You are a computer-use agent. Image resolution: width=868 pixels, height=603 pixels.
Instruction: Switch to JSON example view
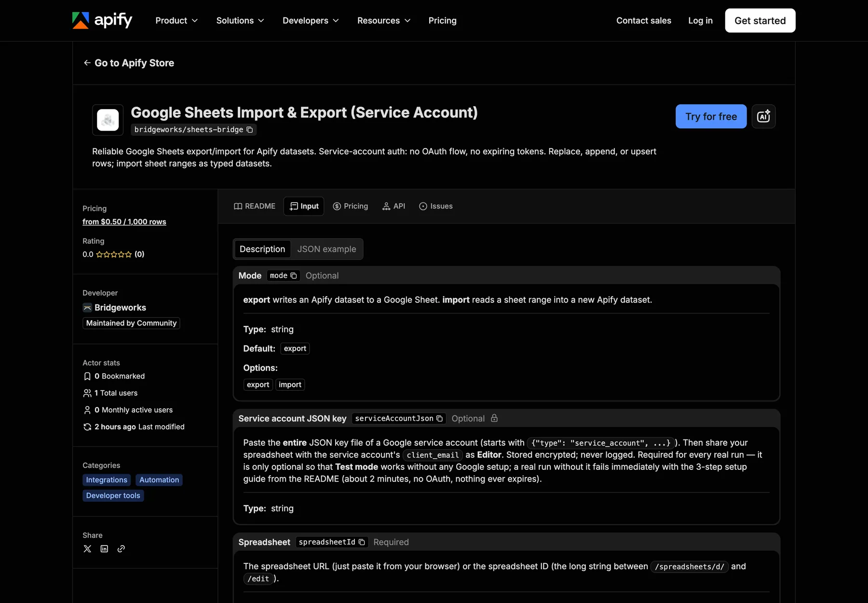tap(326, 249)
